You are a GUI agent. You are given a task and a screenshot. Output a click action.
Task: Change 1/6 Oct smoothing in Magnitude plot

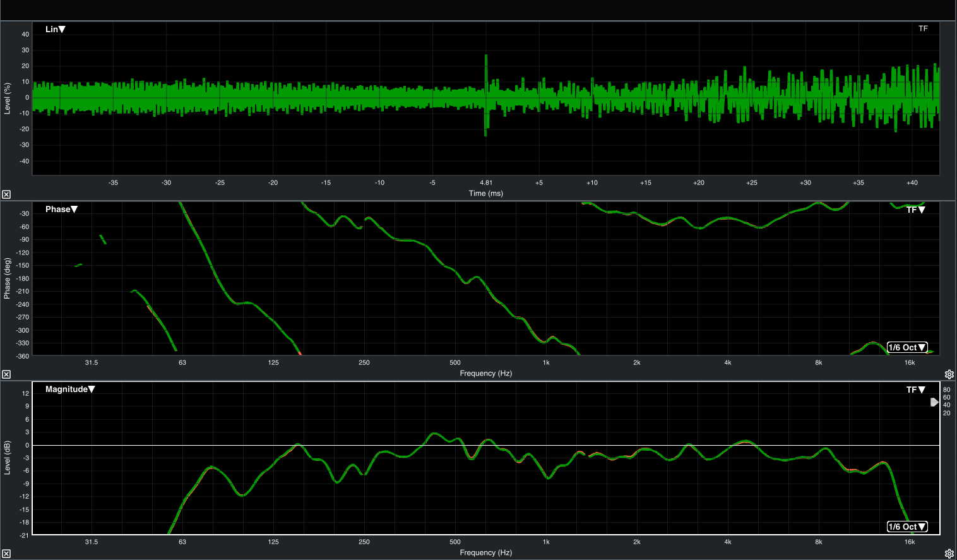(x=906, y=527)
